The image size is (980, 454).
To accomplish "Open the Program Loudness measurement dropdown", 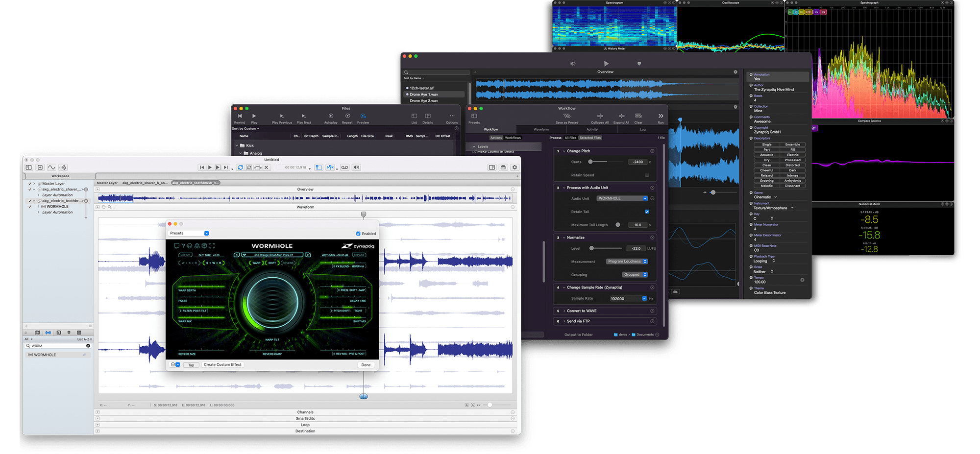I will [x=627, y=262].
